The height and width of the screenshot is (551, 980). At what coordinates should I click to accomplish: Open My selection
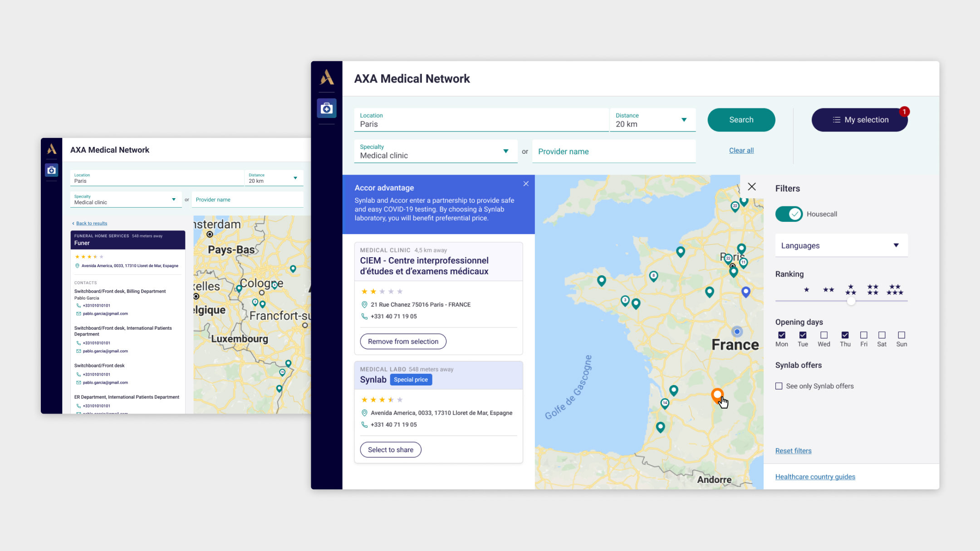(x=860, y=120)
